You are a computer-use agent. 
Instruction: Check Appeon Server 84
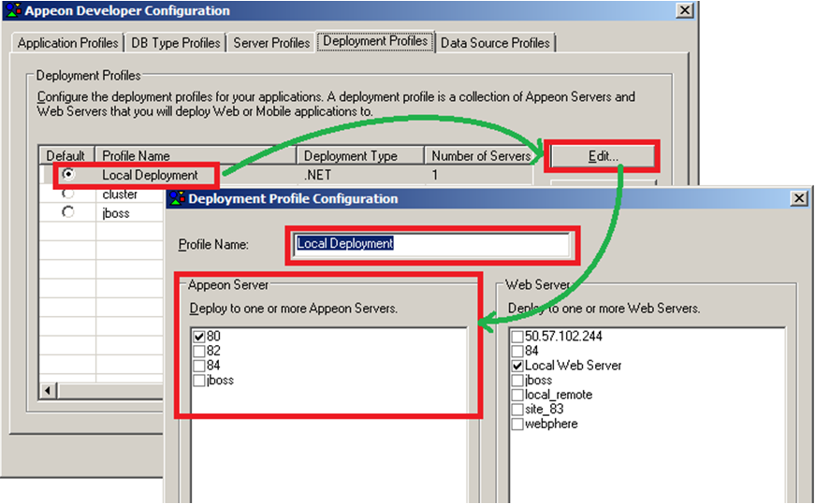199,366
